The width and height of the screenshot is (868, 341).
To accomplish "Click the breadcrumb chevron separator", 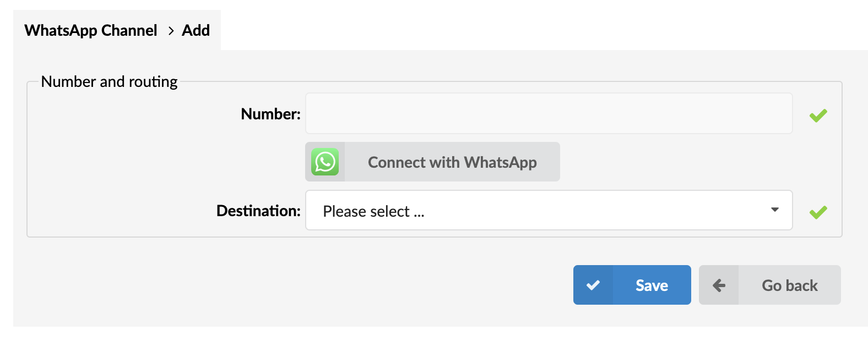I will tap(171, 31).
